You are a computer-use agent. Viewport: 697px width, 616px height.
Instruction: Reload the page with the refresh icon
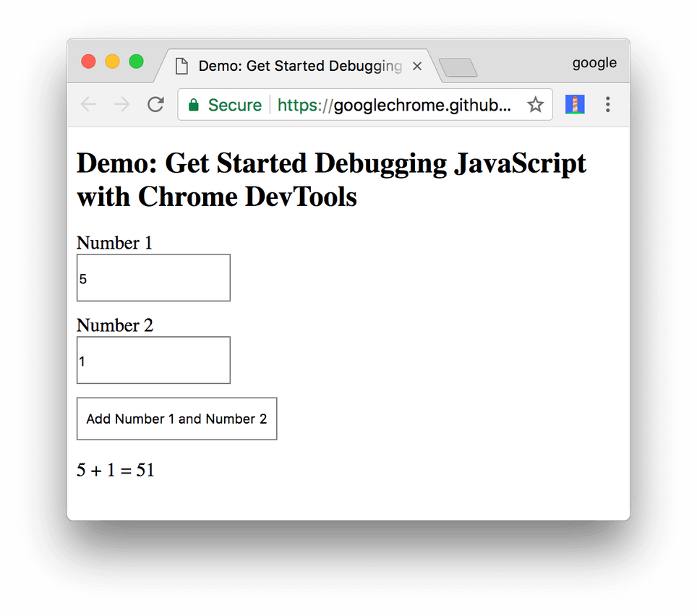tap(156, 105)
